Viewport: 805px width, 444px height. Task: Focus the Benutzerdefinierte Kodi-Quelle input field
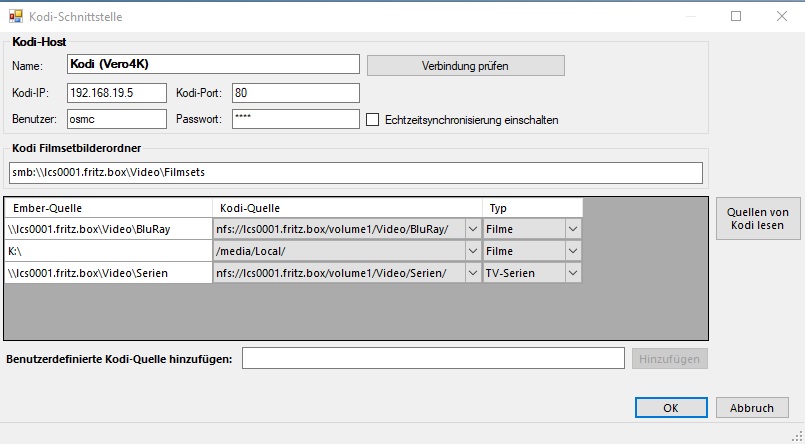tap(433, 358)
